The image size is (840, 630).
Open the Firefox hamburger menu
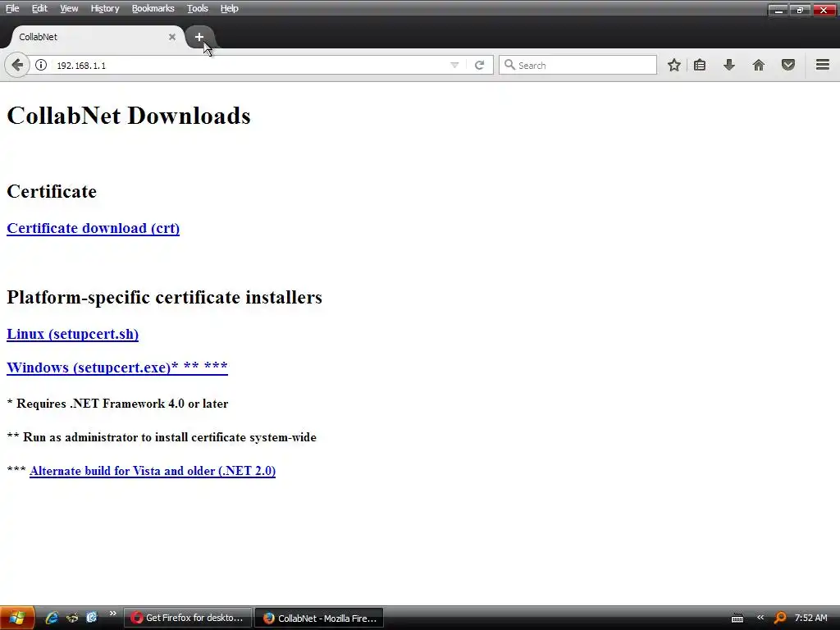823,66
